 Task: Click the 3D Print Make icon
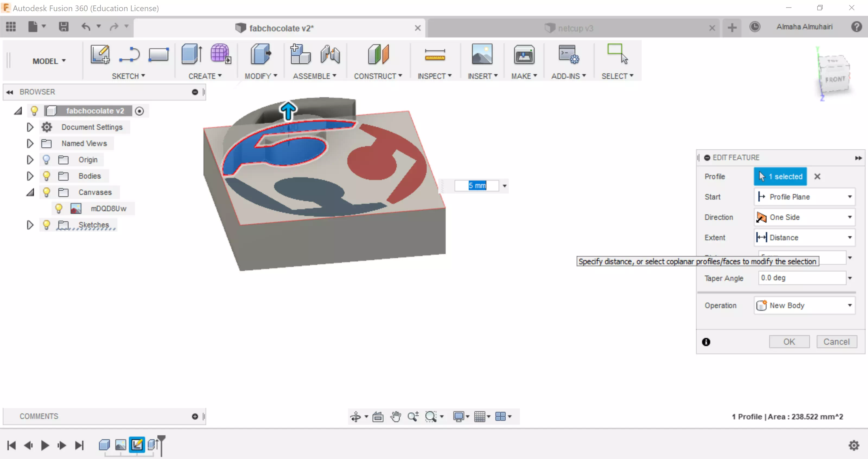pyautogui.click(x=524, y=54)
